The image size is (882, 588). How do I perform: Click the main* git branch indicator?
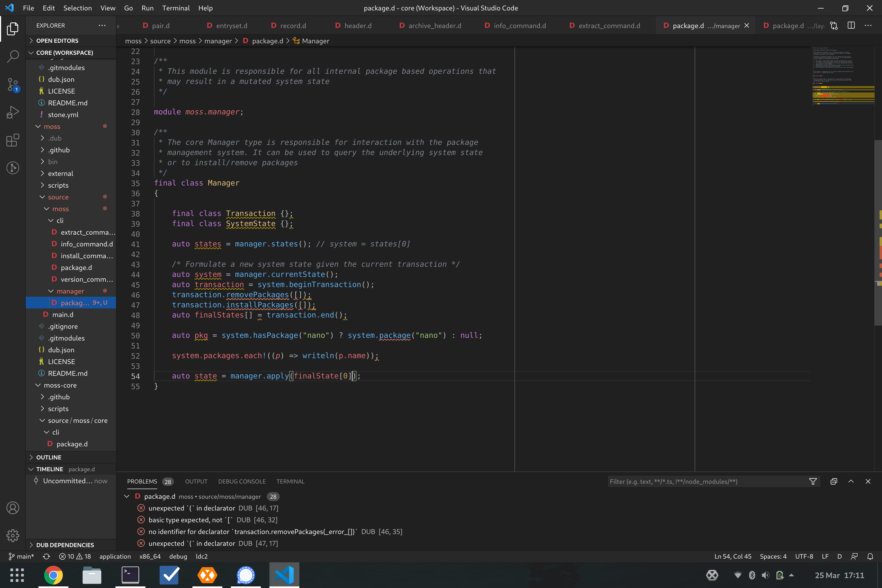21,556
